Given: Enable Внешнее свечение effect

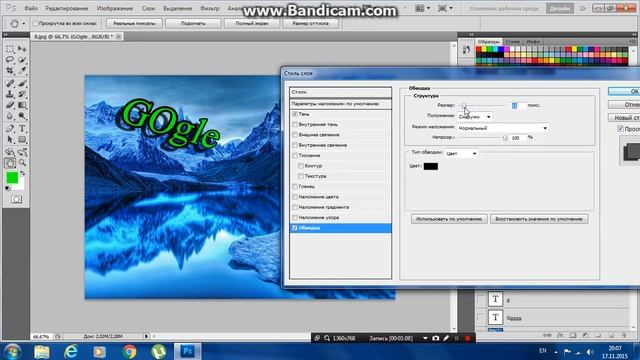Looking at the screenshot, I should (295, 135).
